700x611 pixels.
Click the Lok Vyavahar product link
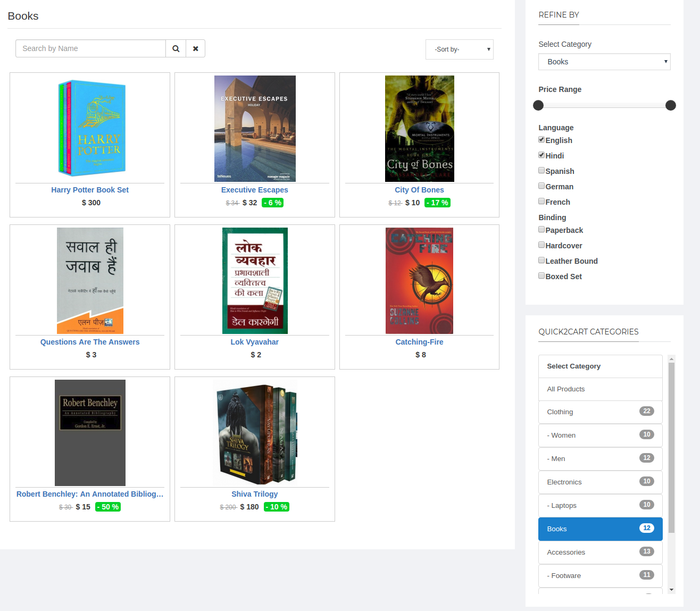[x=255, y=342]
